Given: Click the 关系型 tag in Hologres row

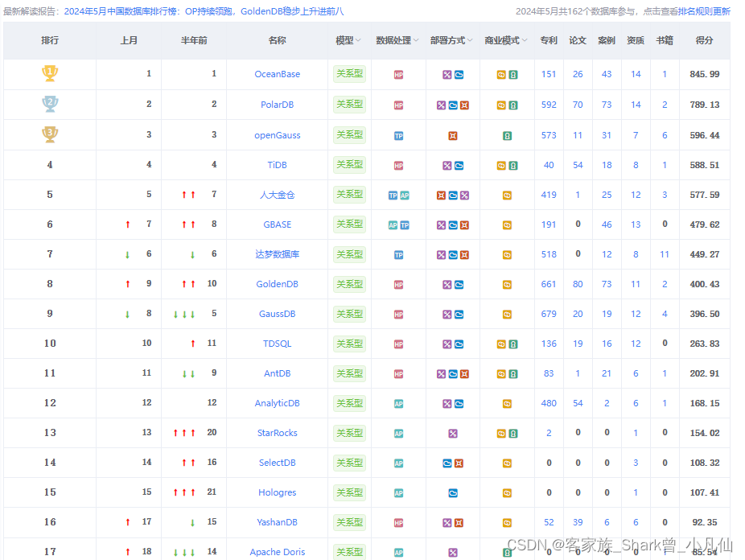Looking at the screenshot, I should (x=350, y=492).
